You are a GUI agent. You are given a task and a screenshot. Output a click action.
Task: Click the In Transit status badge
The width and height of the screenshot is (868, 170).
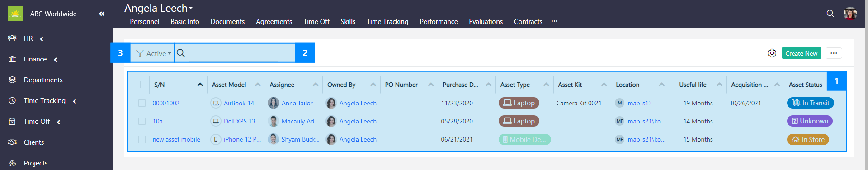pyautogui.click(x=811, y=103)
